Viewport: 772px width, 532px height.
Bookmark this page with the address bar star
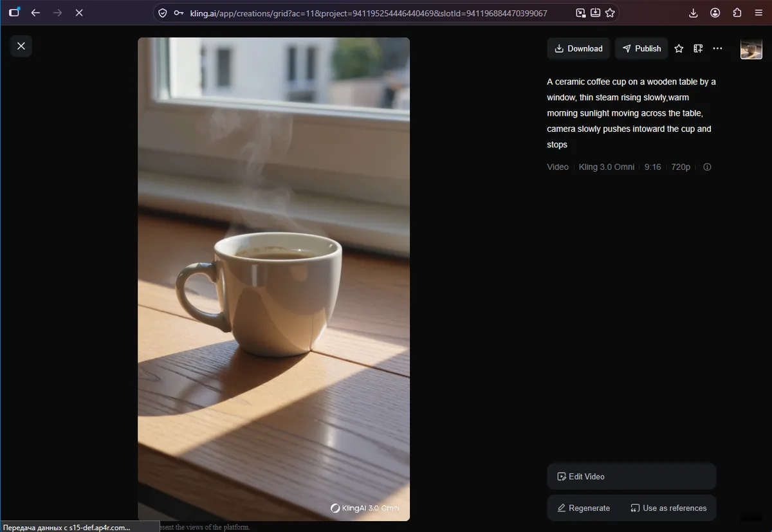click(610, 13)
